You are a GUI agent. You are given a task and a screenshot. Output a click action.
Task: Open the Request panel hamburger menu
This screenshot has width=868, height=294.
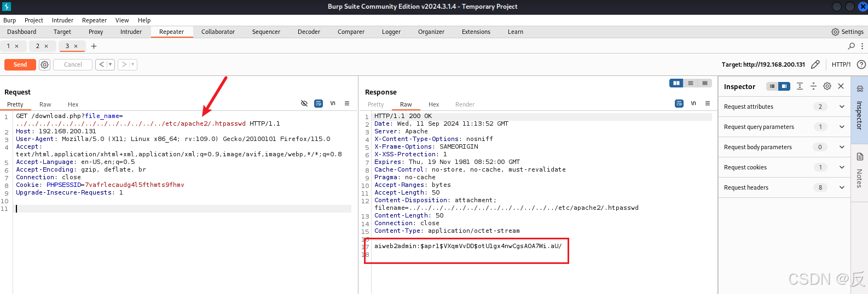pyautogui.click(x=347, y=103)
